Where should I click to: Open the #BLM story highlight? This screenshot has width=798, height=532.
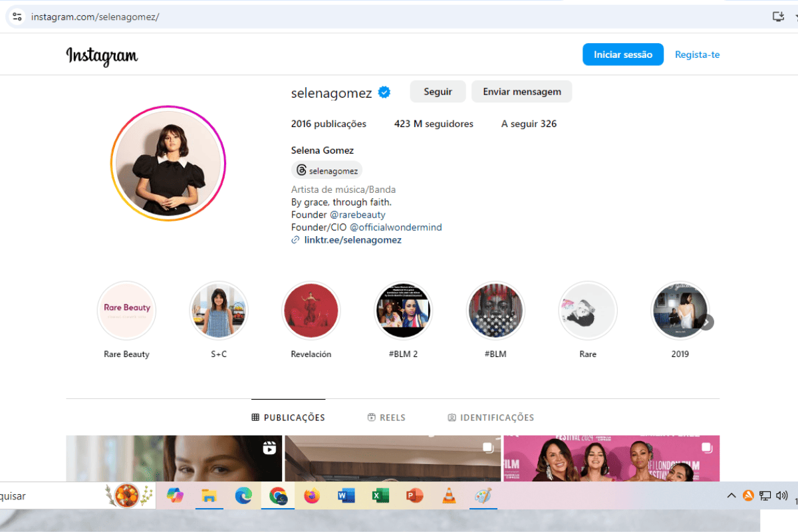[495, 311]
